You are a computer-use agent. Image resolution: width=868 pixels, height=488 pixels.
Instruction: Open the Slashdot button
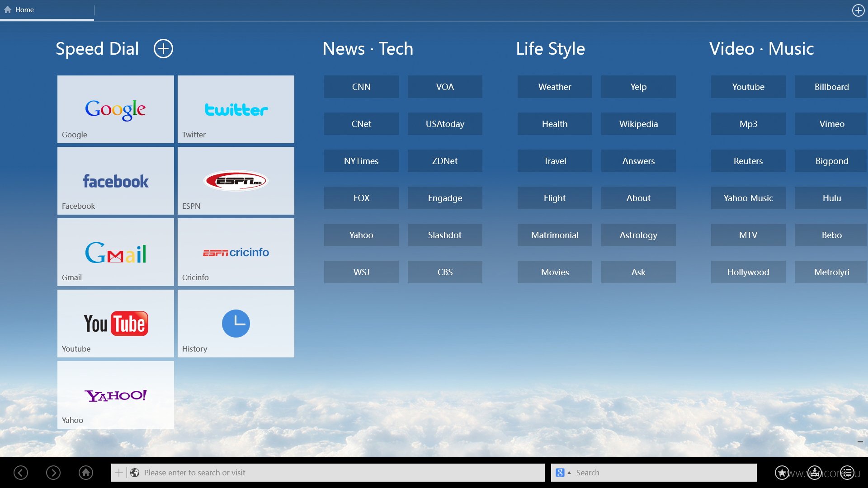pyautogui.click(x=445, y=235)
